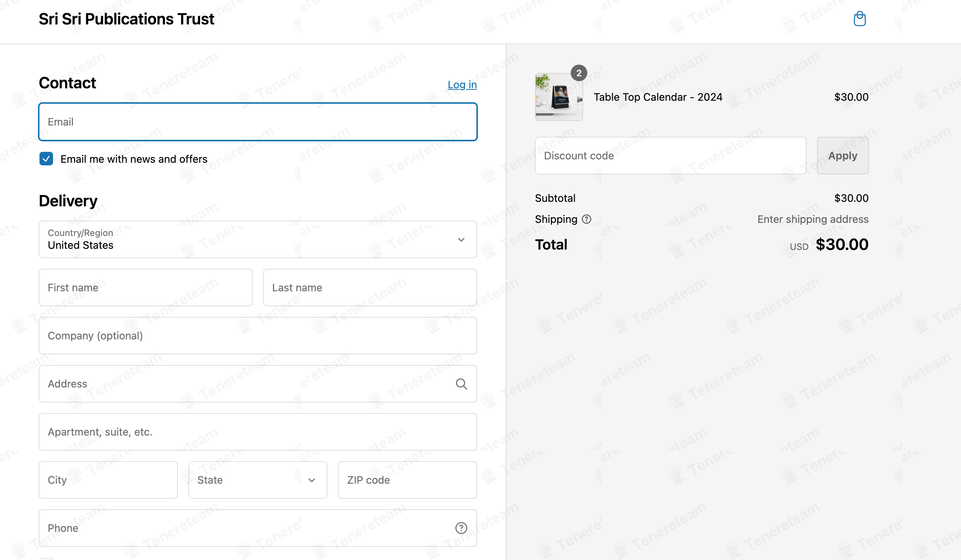Select the Last name field
The image size is (961, 560).
(x=370, y=288)
